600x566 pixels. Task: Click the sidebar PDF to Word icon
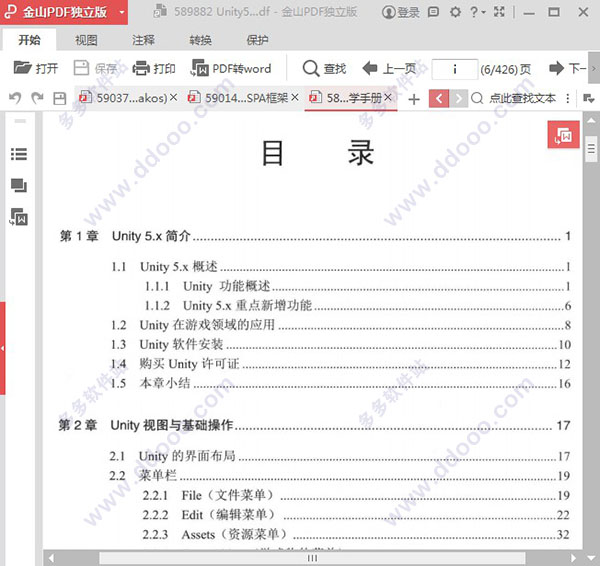point(19,217)
